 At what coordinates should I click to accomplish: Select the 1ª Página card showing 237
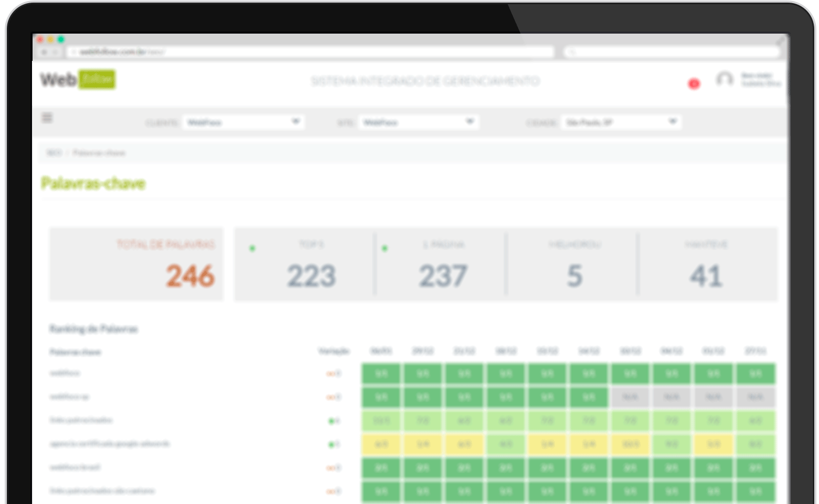pyautogui.click(x=441, y=264)
